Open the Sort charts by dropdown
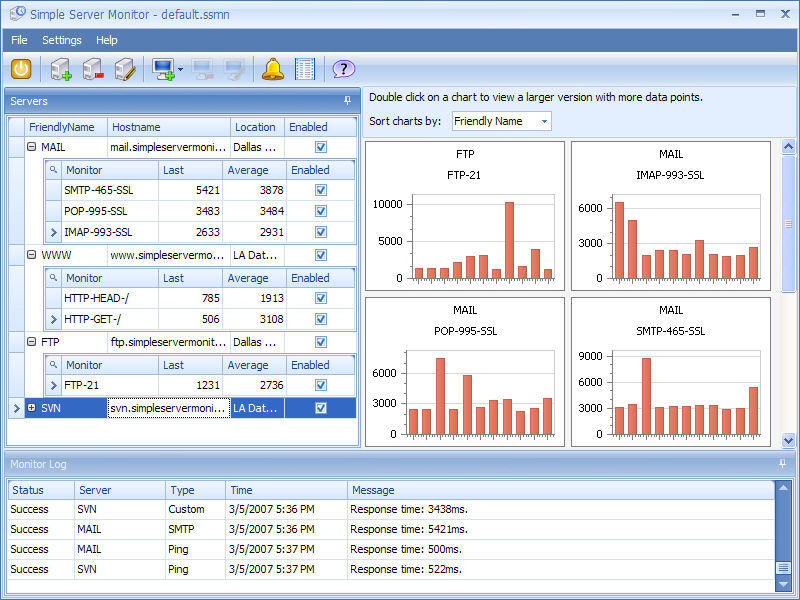Viewport: 800px width, 600px height. 501,121
